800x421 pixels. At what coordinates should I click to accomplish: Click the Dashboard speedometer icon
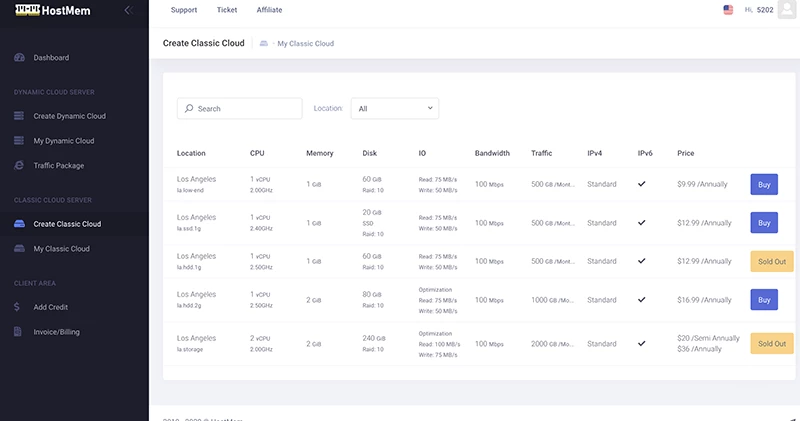point(20,57)
